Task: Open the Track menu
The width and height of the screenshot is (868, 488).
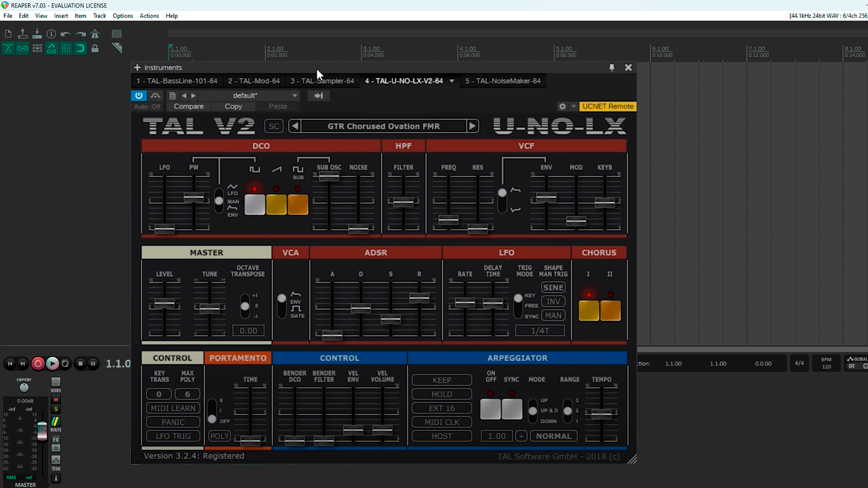Action: [x=100, y=16]
